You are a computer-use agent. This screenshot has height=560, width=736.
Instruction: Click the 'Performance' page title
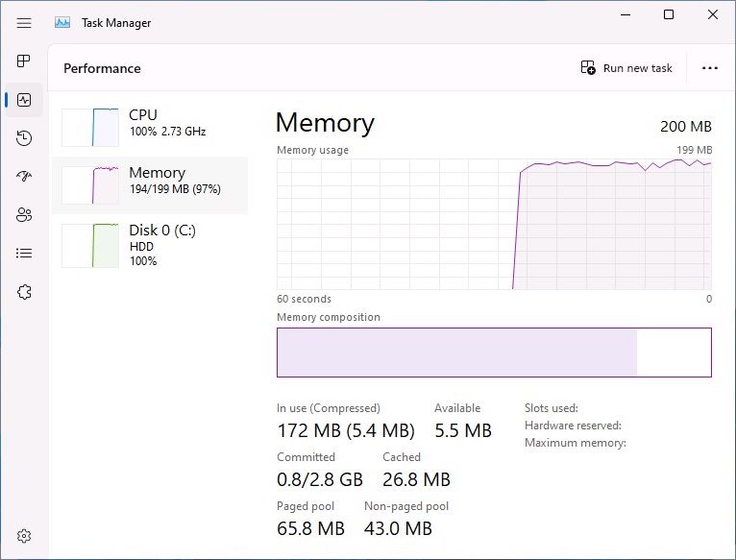(x=102, y=68)
